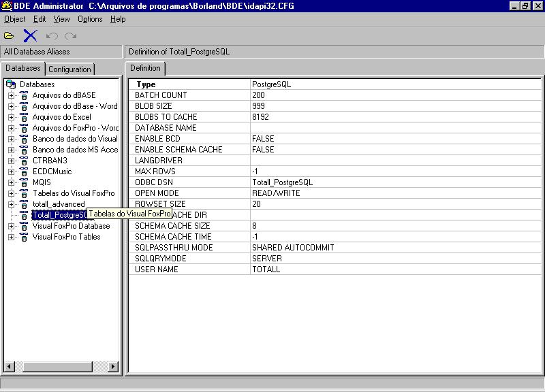
Task: Click the alias icon for Visual FoxPro Database
Action: [x=24, y=226]
